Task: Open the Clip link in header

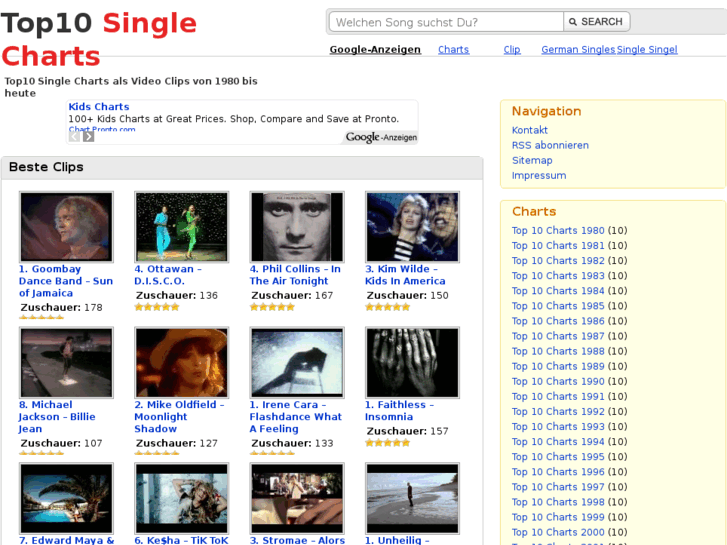Action: point(512,50)
